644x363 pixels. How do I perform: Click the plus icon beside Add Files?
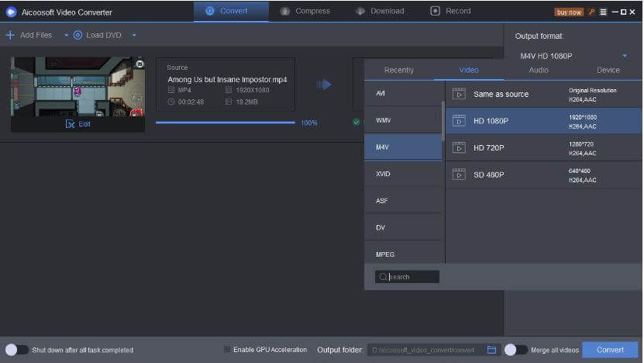click(x=10, y=36)
